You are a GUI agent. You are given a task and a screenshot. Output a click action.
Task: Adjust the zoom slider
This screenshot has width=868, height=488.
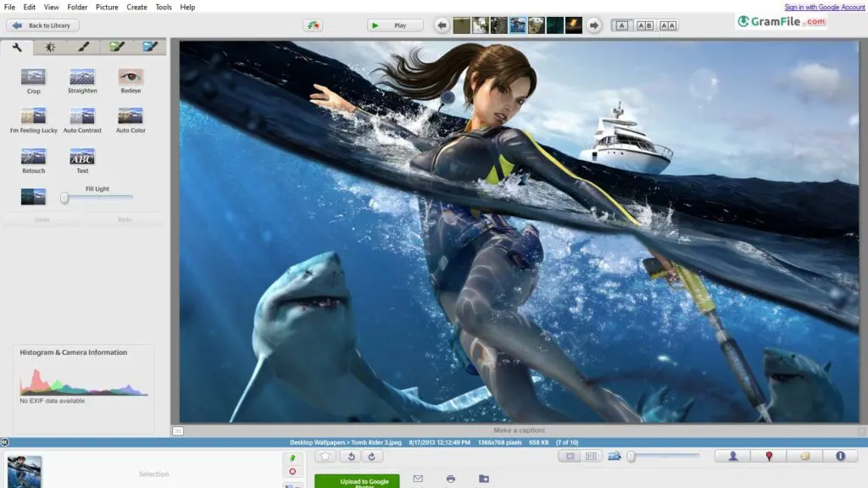(x=663, y=456)
